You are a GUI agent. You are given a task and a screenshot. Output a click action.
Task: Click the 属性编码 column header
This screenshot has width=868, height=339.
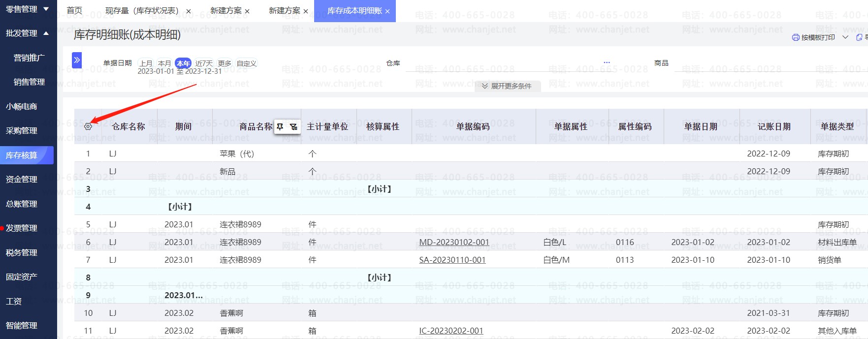(x=635, y=126)
